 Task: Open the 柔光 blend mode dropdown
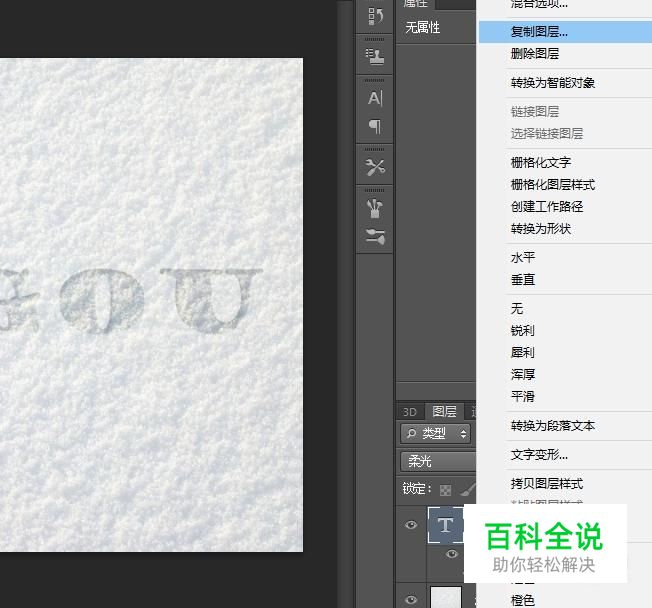[438, 461]
